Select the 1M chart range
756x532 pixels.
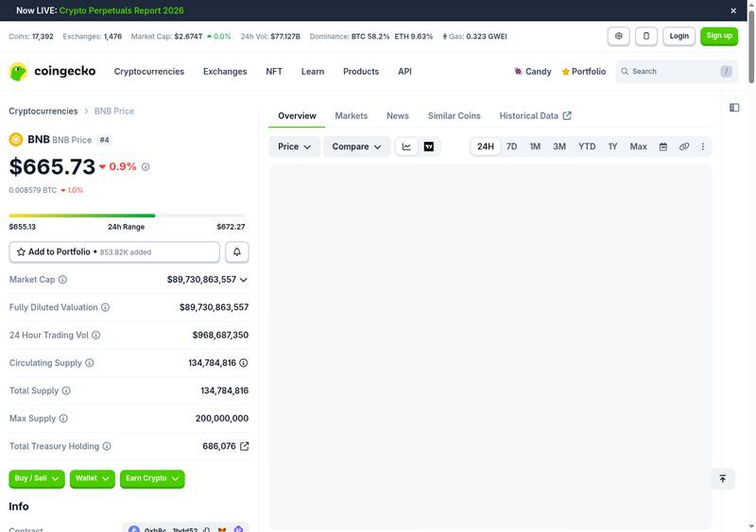coord(535,146)
